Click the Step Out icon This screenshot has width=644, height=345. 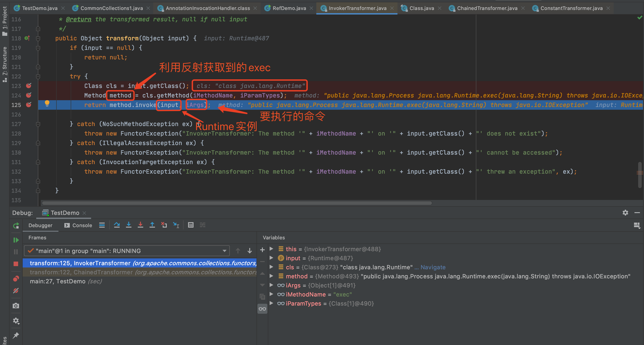tap(152, 225)
